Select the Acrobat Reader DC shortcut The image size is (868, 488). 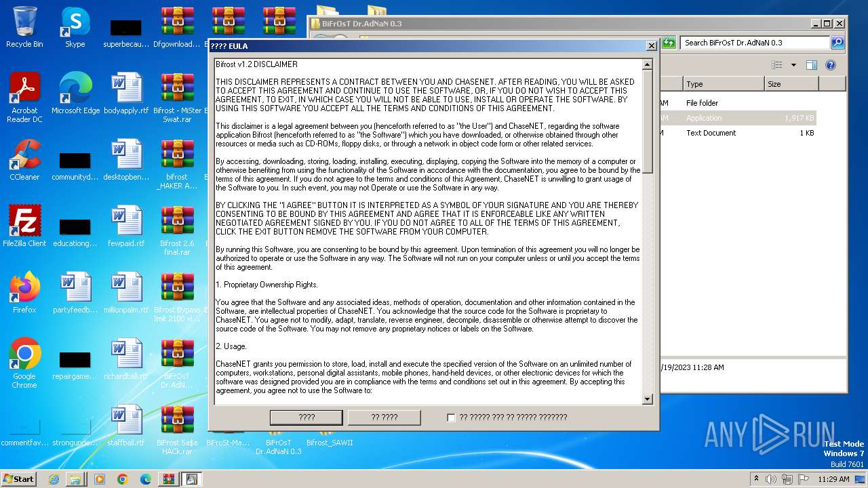click(x=24, y=98)
